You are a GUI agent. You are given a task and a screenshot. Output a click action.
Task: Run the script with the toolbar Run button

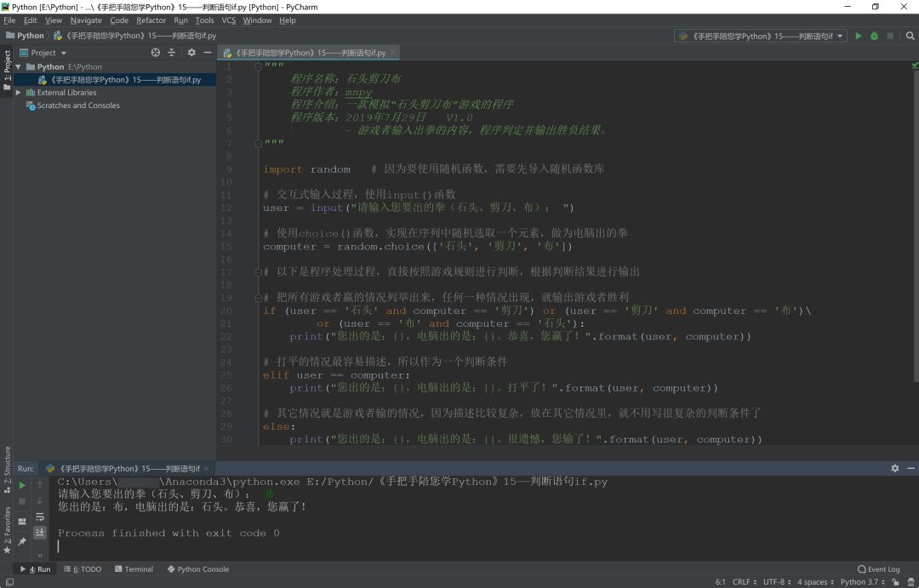tap(859, 36)
